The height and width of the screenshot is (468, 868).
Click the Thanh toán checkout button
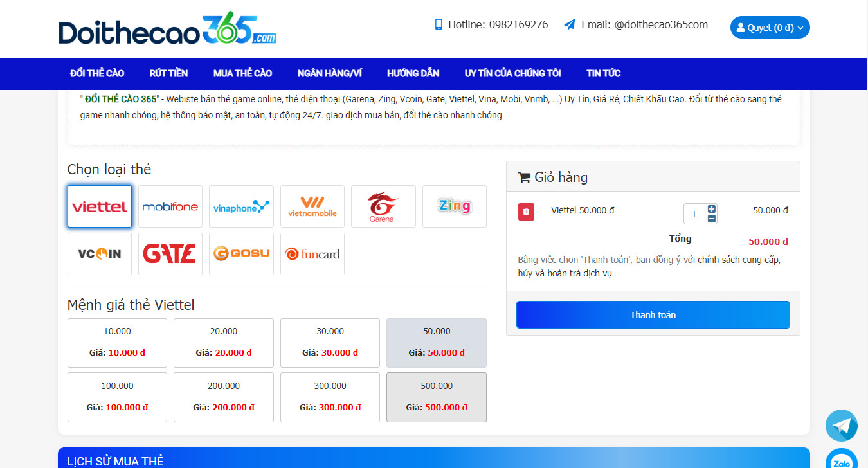pyautogui.click(x=653, y=315)
